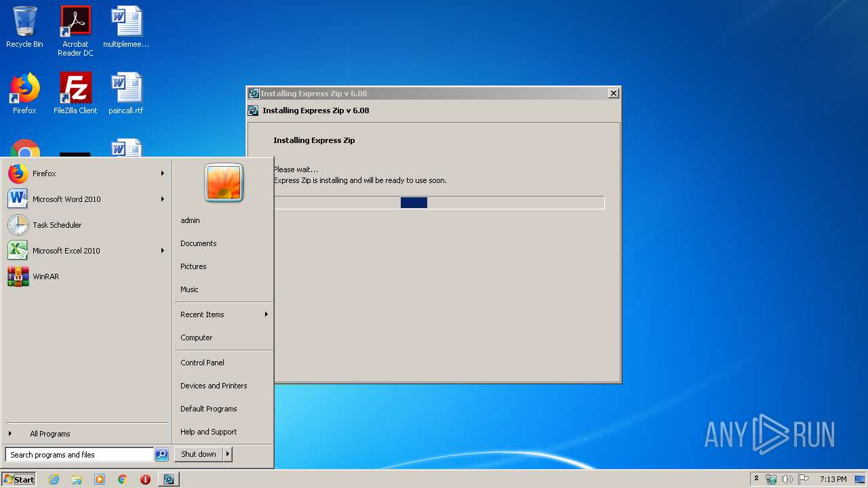This screenshot has height=488, width=868.
Task: Expand Firefox jump list arrow
Action: pos(163,174)
